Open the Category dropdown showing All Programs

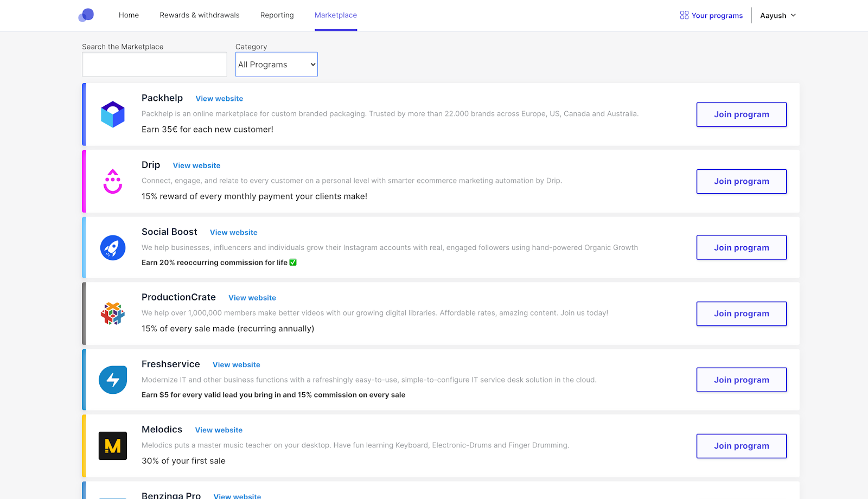(x=276, y=64)
